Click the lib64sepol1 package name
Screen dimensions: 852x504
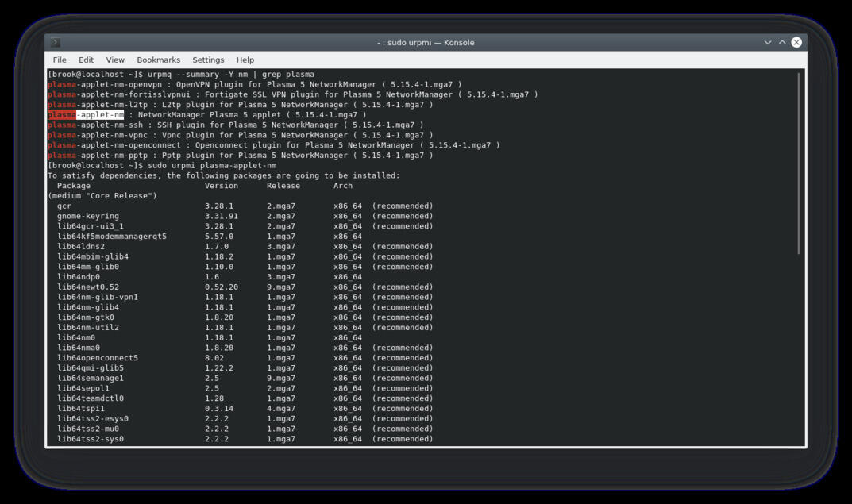pyautogui.click(x=83, y=388)
